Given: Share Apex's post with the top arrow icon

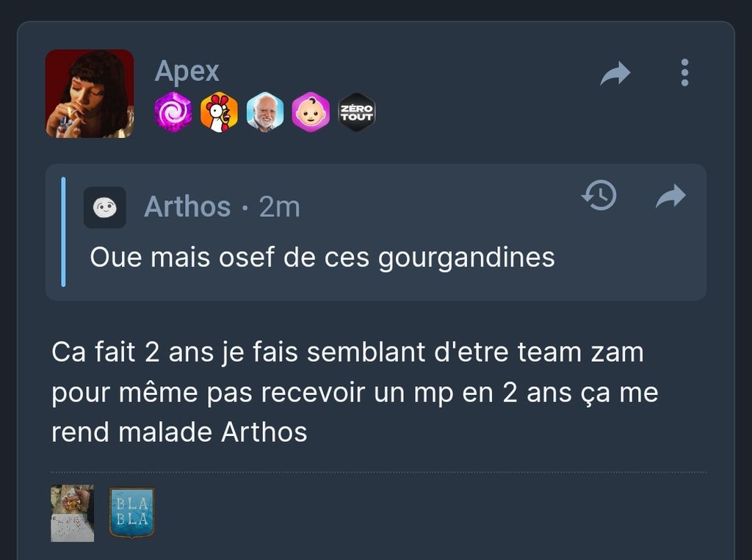Looking at the screenshot, I should pyautogui.click(x=615, y=73).
